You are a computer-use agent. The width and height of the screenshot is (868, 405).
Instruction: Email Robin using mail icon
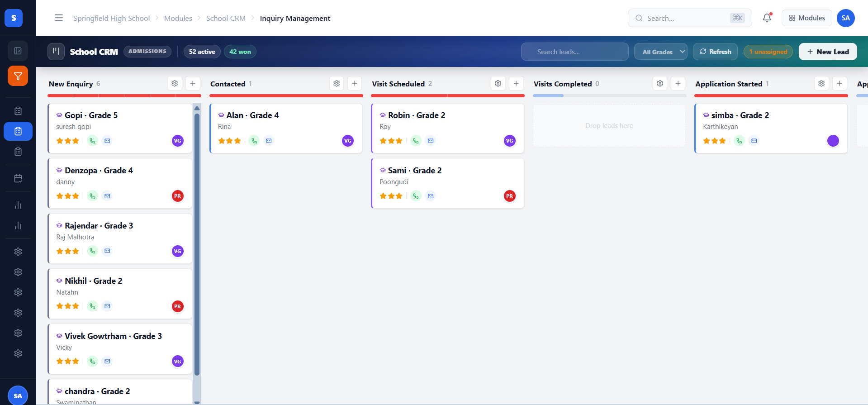point(431,141)
